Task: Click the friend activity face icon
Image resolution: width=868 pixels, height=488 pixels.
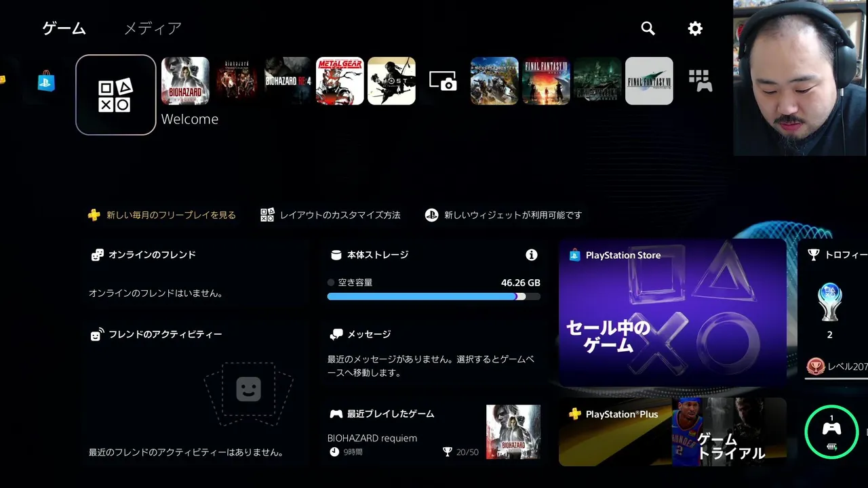Action: coord(98,334)
